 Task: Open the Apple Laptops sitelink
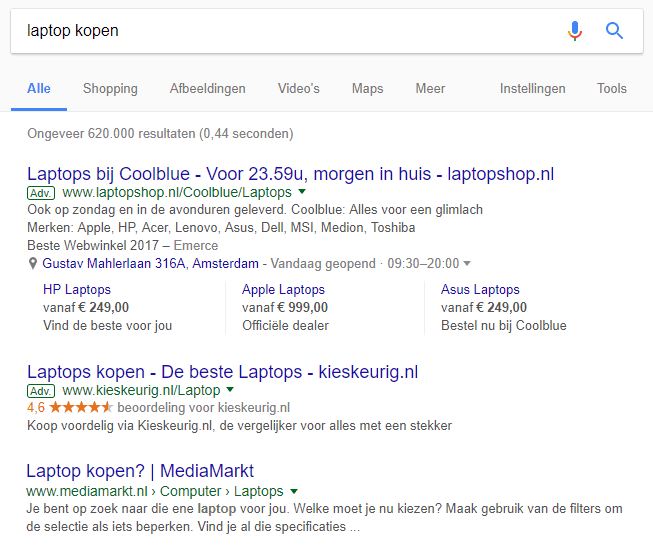[283, 289]
